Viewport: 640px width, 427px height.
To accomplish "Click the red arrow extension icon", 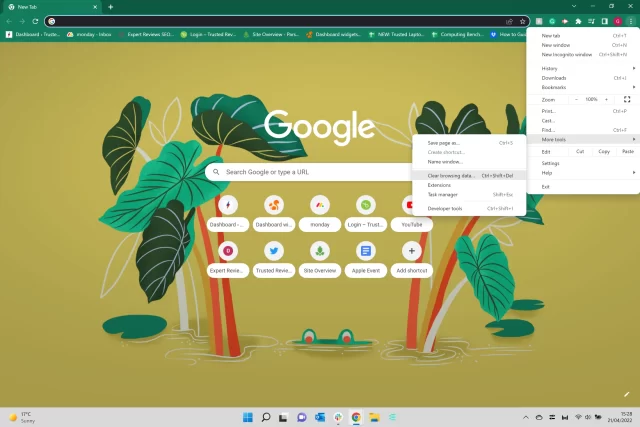I will point(565,21).
